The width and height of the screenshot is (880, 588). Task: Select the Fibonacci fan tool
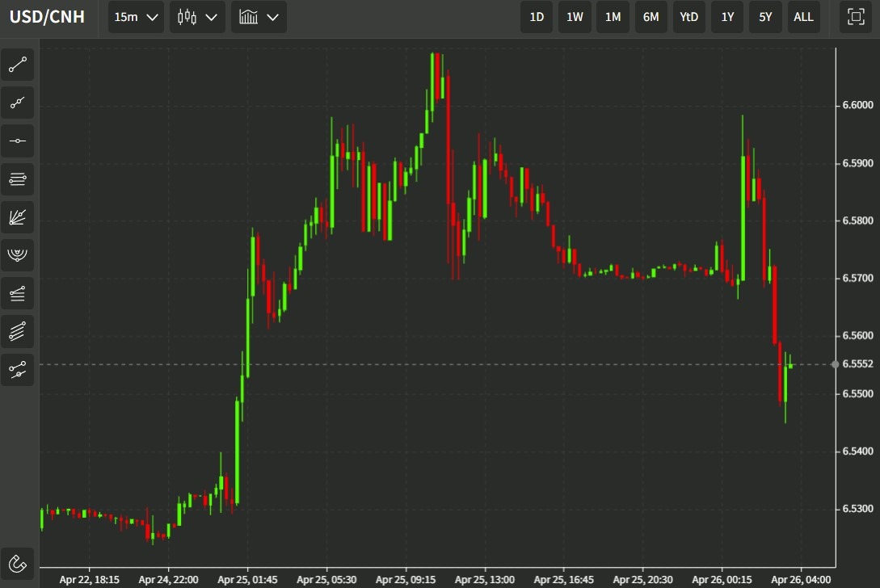pyautogui.click(x=18, y=217)
